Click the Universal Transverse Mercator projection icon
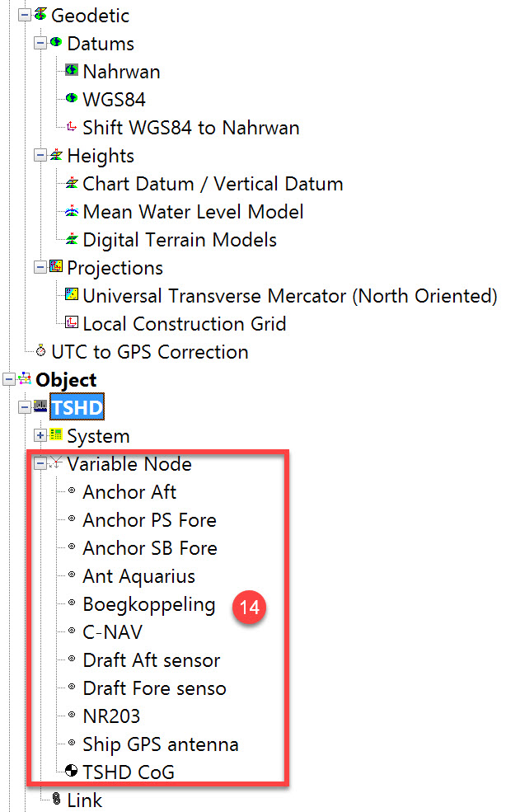 pos(72,296)
